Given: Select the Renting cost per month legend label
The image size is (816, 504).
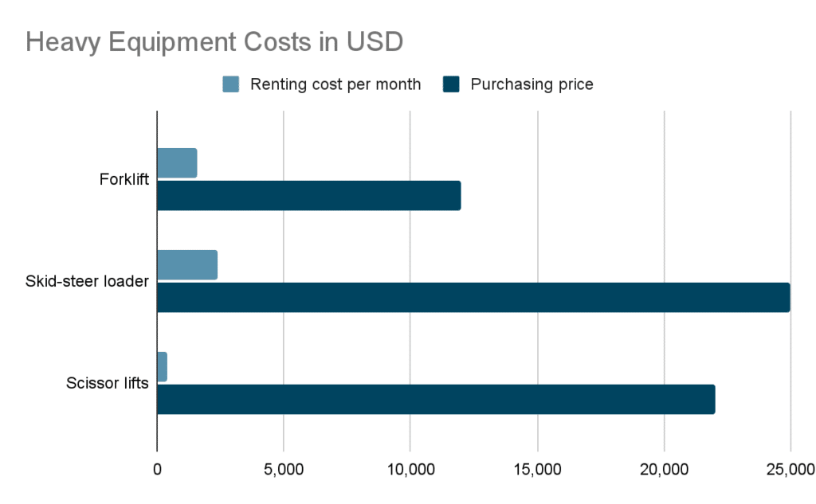Looking at the screenshot, I should coord(335,84).
